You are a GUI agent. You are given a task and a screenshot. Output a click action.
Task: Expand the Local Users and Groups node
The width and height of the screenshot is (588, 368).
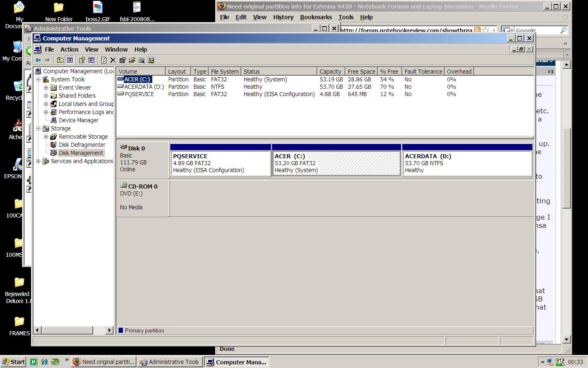pos(46,104)
